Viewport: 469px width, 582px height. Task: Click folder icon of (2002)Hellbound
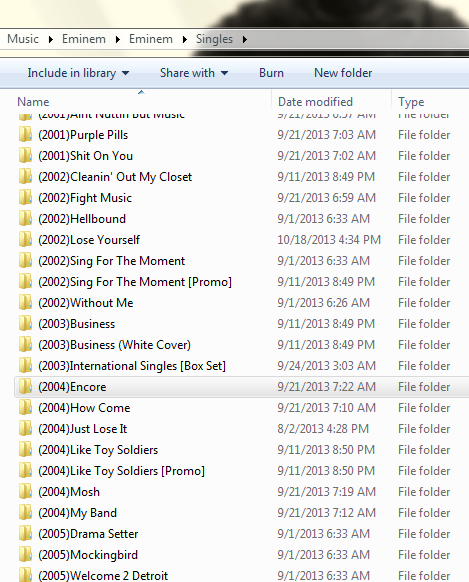(25, 218)
